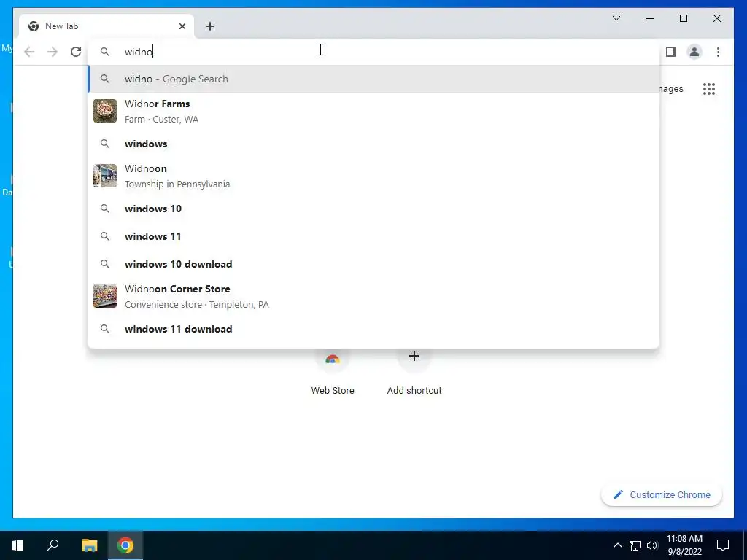Minimize the Chrome window

[x=650, y=18]
